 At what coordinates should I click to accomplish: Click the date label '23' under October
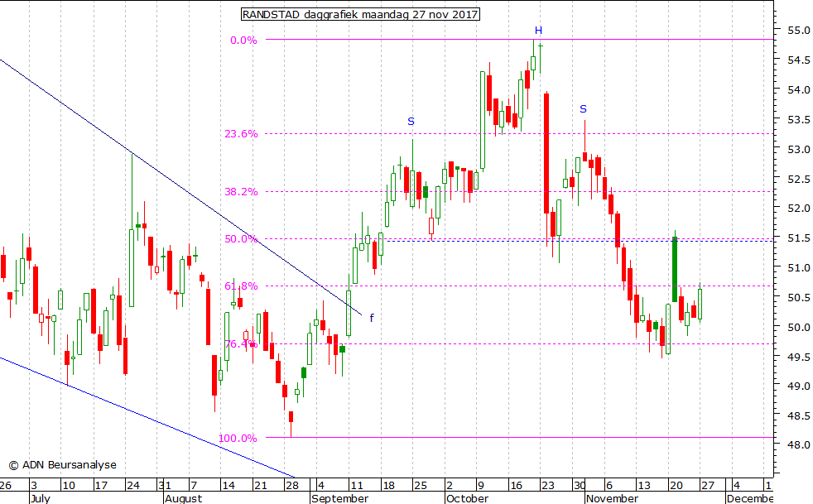click(x=547, y=486)
